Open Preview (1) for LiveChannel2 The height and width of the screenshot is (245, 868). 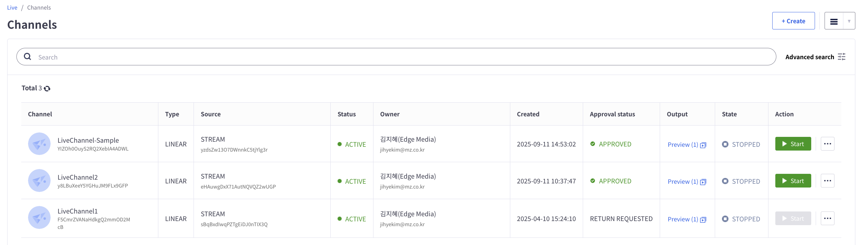683,182
